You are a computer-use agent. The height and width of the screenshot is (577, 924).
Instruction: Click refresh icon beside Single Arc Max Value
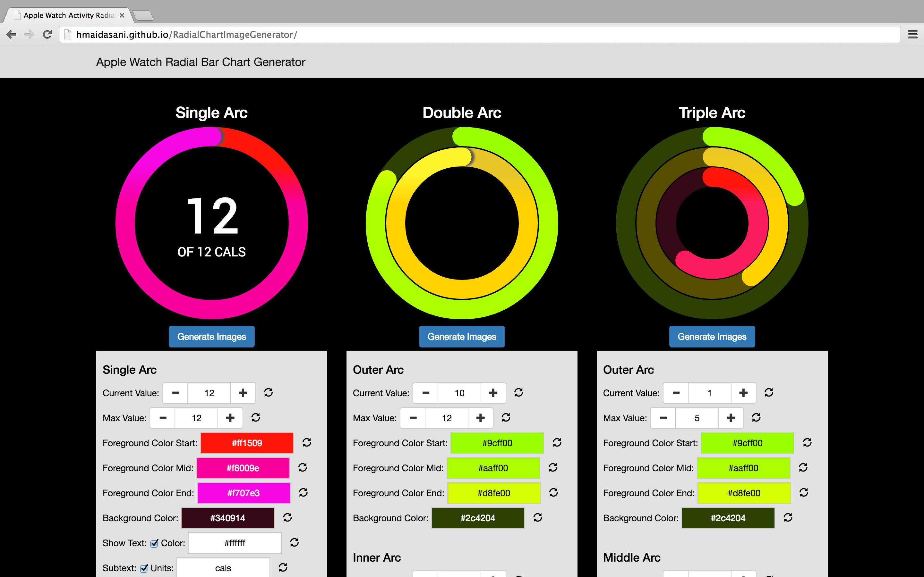coord(255,417)
